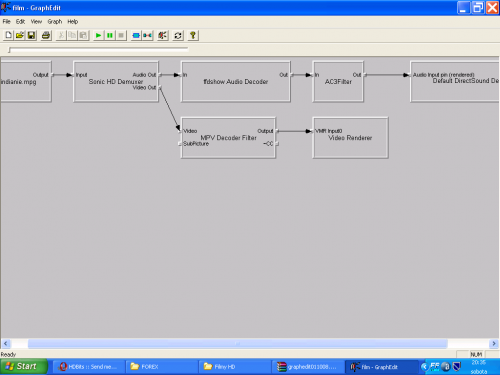Click the horizontal scrollbar right arrow
The image size is (500, 375).
click(x=494, y=343)
